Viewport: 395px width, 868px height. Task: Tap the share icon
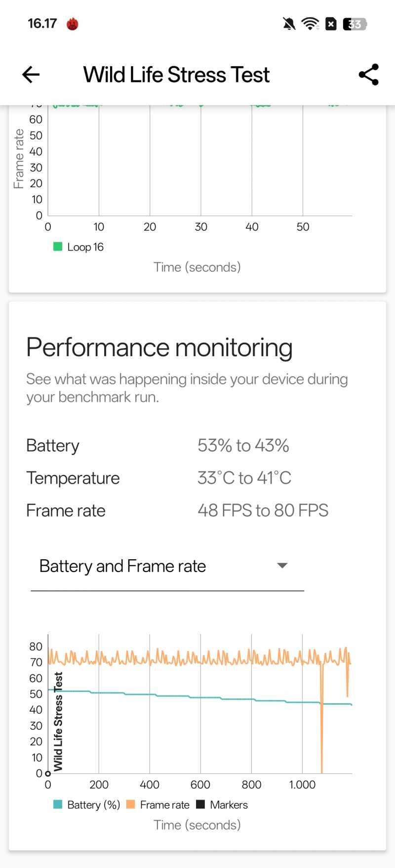pyautogui.click(x=368, y=74)
